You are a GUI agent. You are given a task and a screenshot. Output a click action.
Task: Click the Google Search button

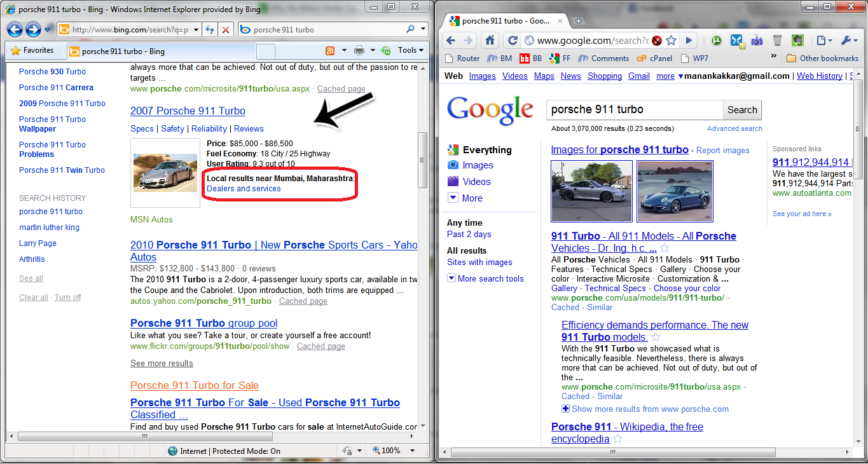tap(742, 110)
